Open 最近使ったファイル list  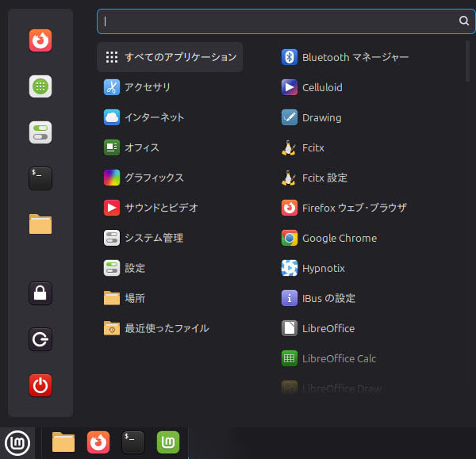[167, 328]
